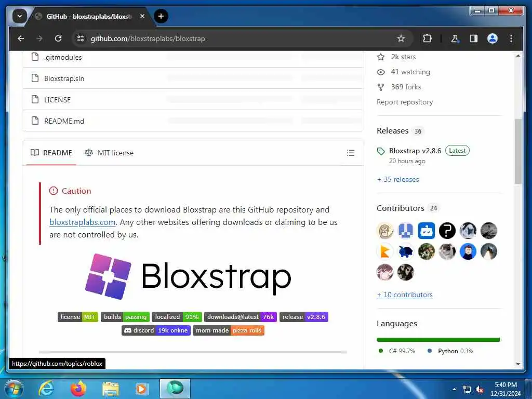Click the page vertical scrollbar thumb
Screen dimensions: 532x399
[518, 151]
